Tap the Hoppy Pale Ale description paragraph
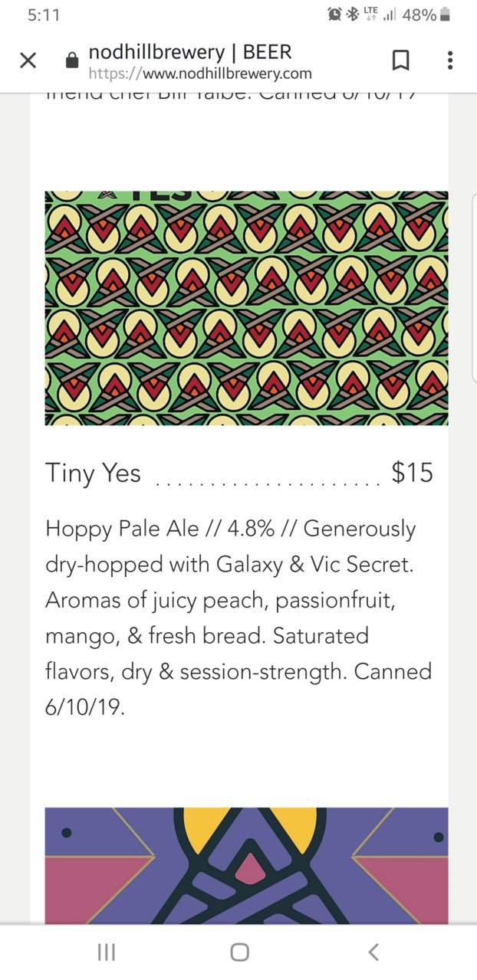This screenshot has width=477, height=980. 239,618
